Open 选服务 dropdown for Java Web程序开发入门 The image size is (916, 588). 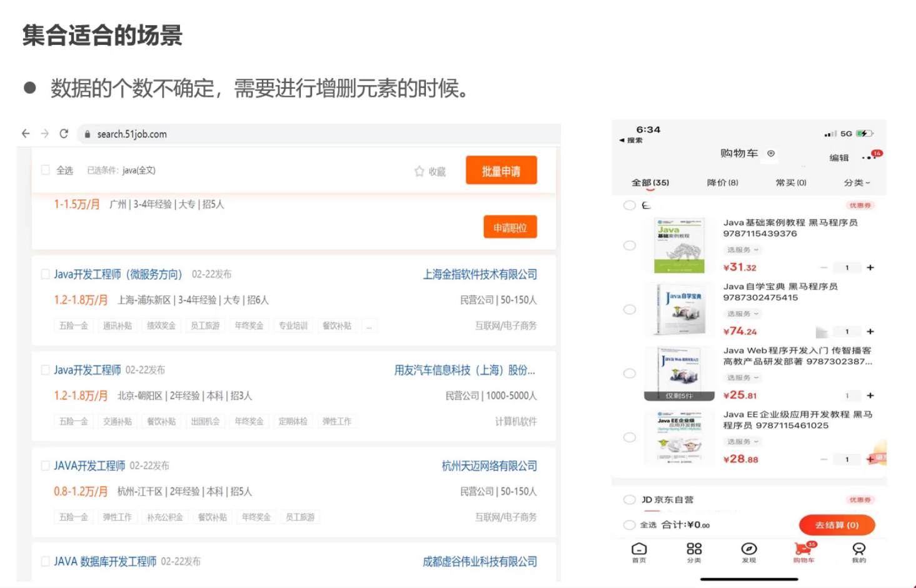coord(743,377)
